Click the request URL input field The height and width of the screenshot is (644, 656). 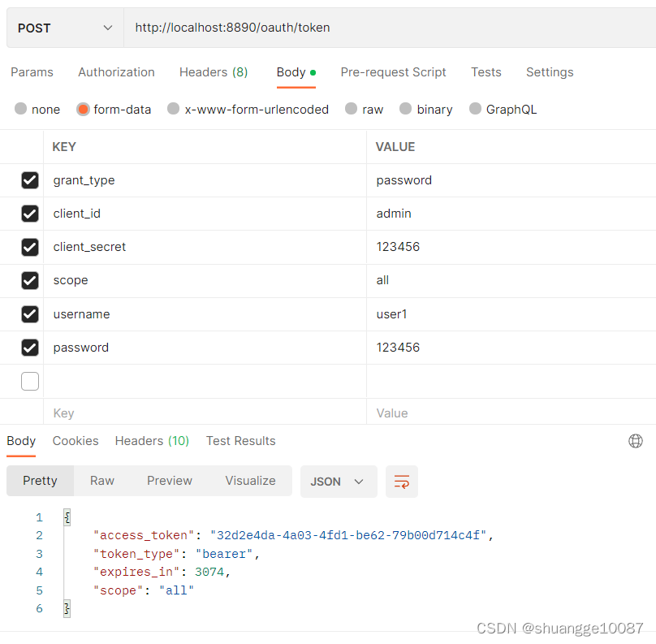pyautogui.click(x=325, y=27)
